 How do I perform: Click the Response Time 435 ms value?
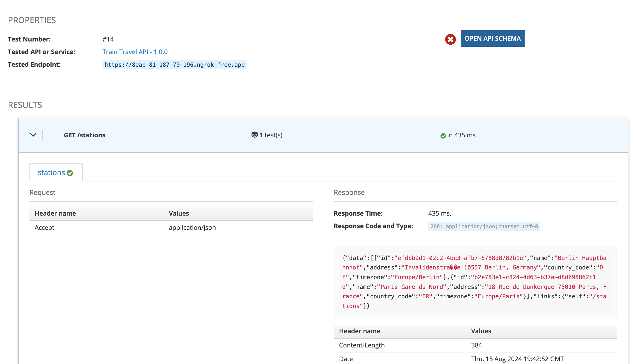point(440,213)
